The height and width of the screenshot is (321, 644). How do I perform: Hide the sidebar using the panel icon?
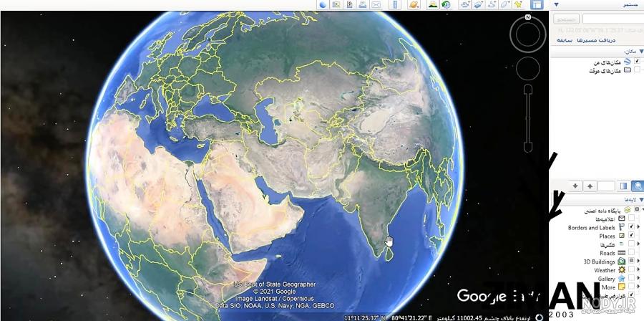tap(537, 4)
